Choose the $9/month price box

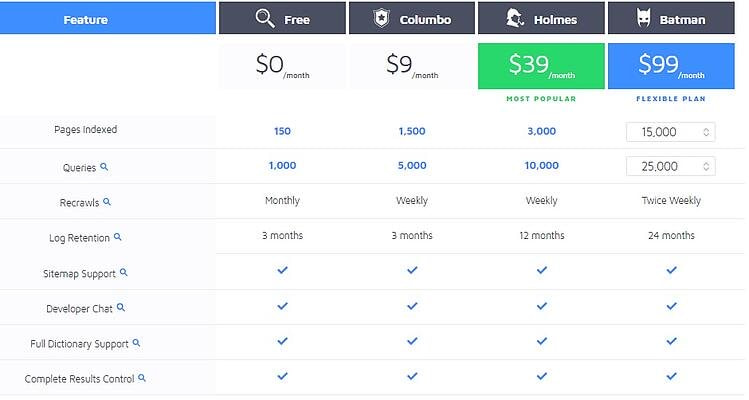point(412,66)
